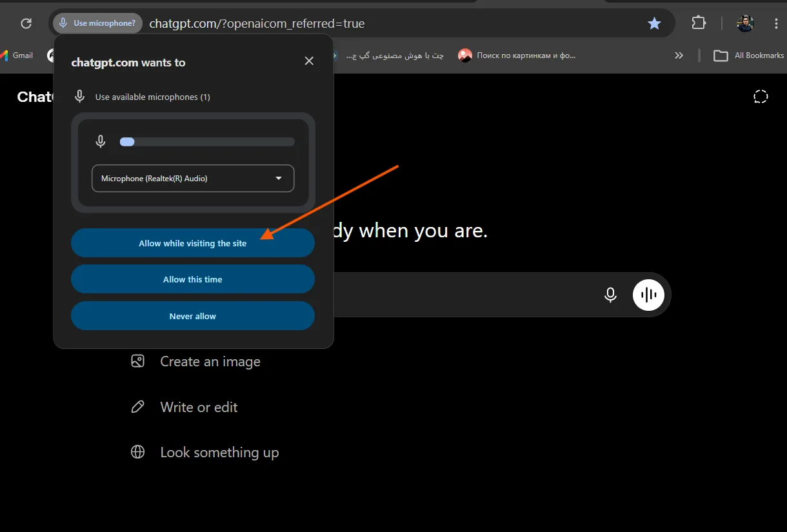The height and width of the screenshot is (532, 787).
Task: Click the dictate microphone icon in prompt box
Action: pyautogui.click(x=610, y=295)
